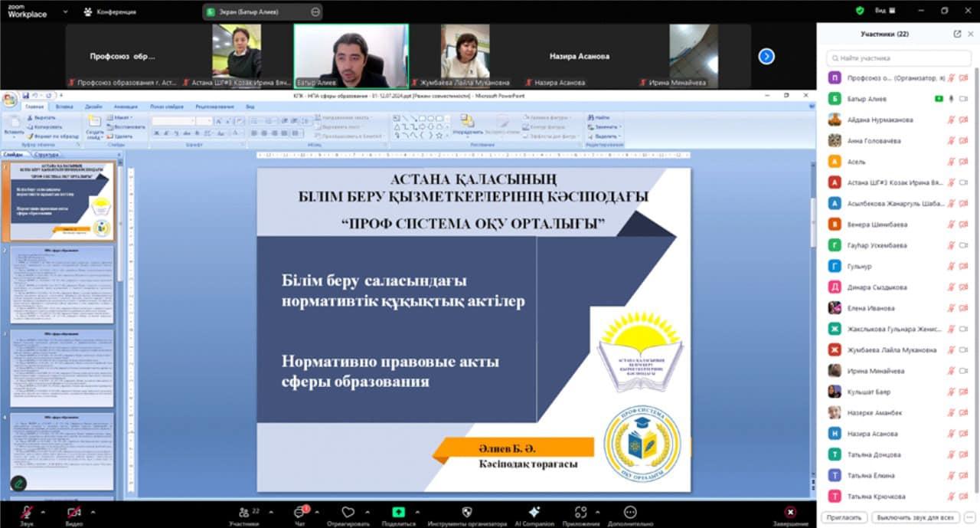Expand audio options arrow next to Звук
980x528 pixels.
pyautogui.click(x=43, y=512)
